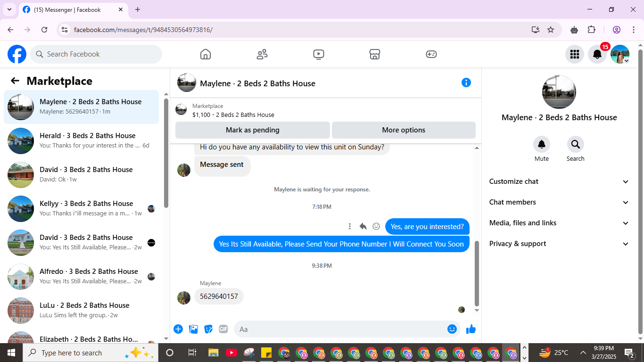Attach a file with the photo icon

[193, 329]
